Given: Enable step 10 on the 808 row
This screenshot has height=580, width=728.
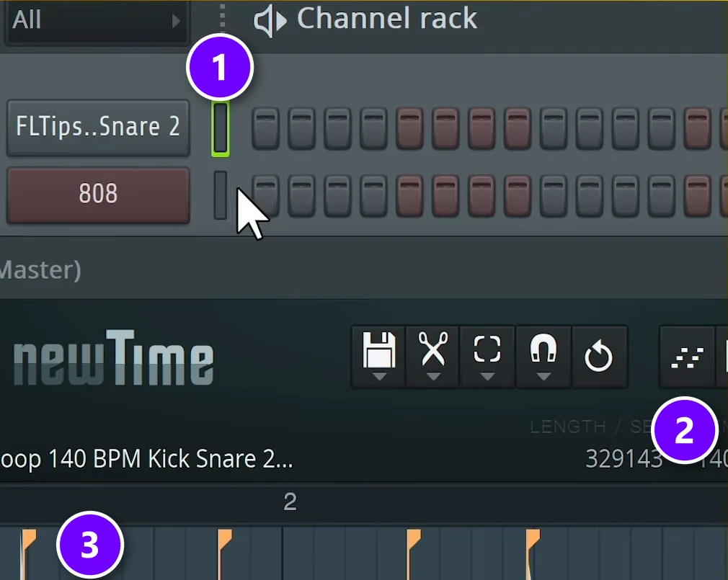Looking at the screenshot, I should point(590,196).
